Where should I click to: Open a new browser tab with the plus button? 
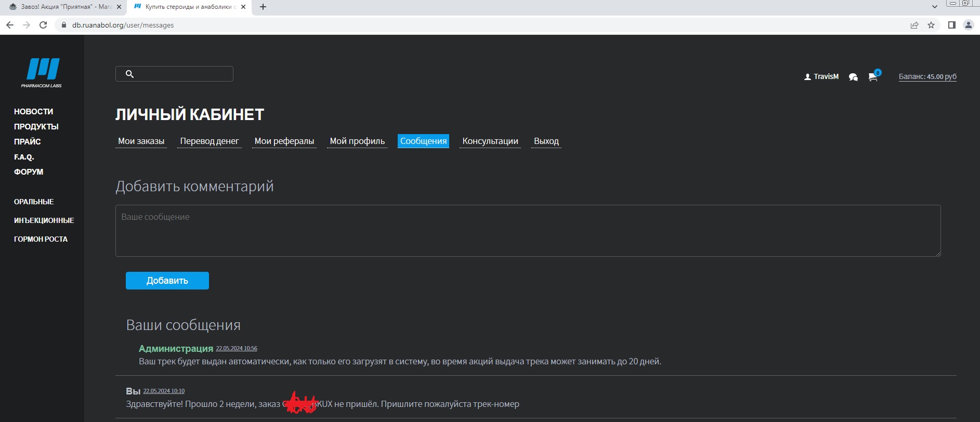263,7
